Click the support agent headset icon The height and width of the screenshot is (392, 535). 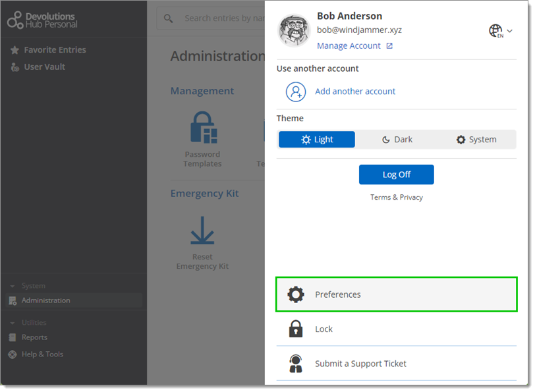(x=295, y=364)
